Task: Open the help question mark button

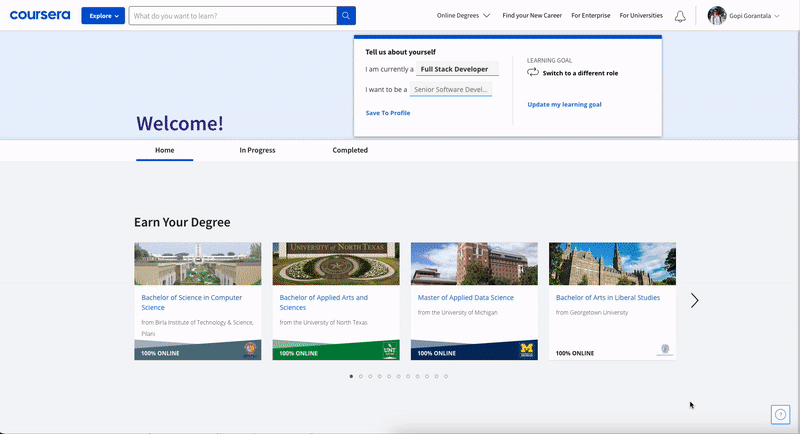Action: click(780, 415)
